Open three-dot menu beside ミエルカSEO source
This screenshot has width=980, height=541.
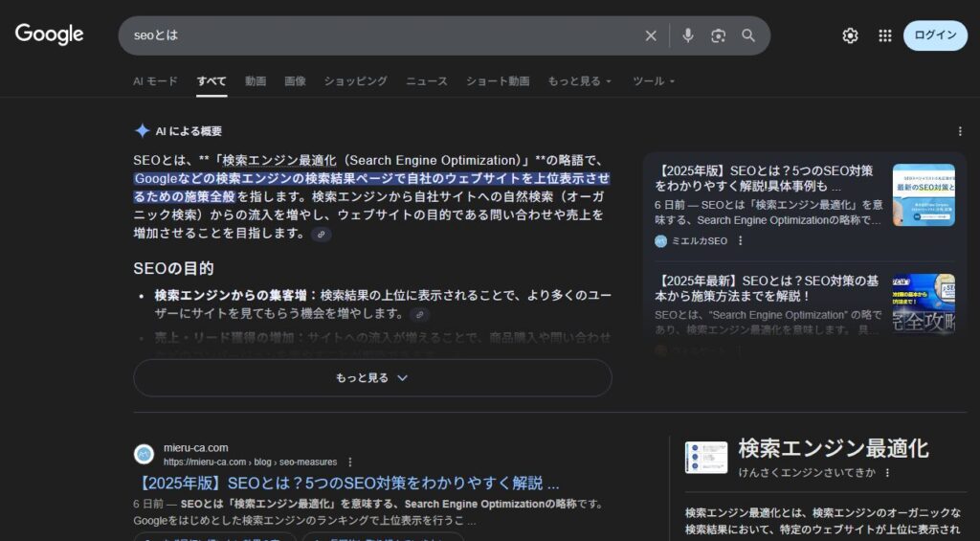tap(741, 240)
